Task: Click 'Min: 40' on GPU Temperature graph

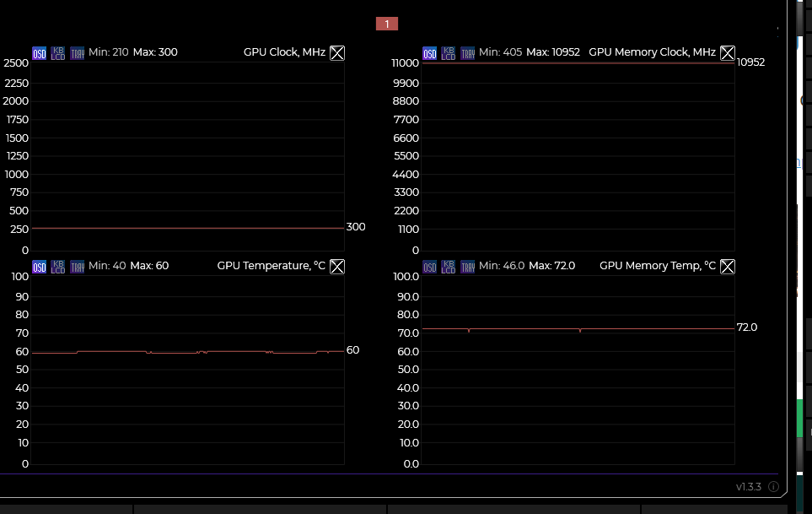Action: pyautogui.click(x=107, y=266)
